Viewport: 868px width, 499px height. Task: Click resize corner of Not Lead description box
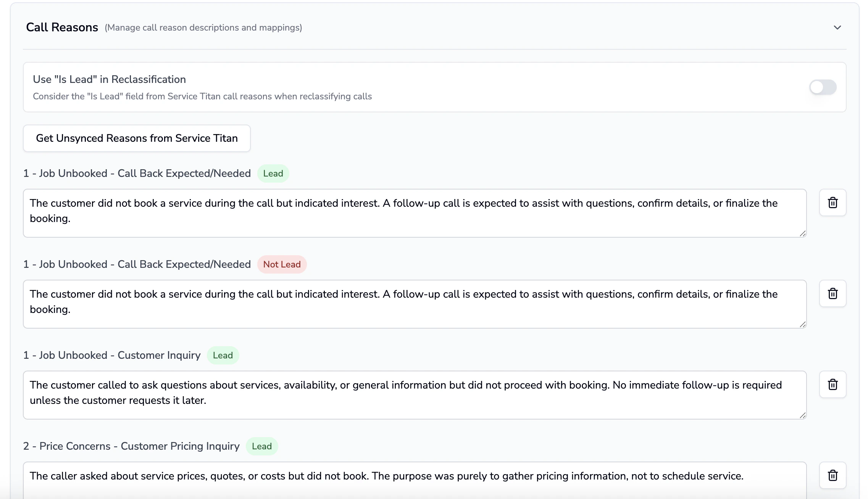pos(802,324)
